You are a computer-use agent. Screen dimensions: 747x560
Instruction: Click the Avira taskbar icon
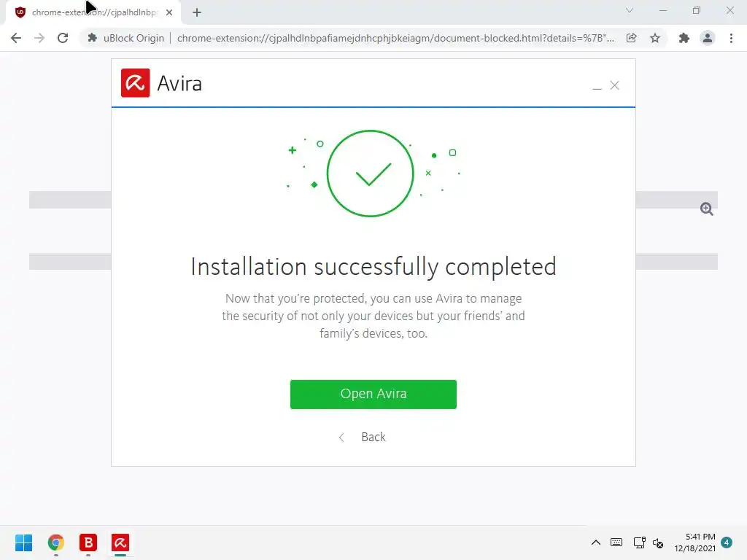pyautogui.click(x=120, y=542)
